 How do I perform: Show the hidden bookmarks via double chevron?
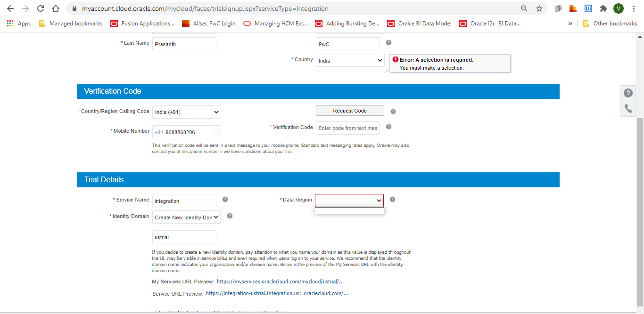570,24
